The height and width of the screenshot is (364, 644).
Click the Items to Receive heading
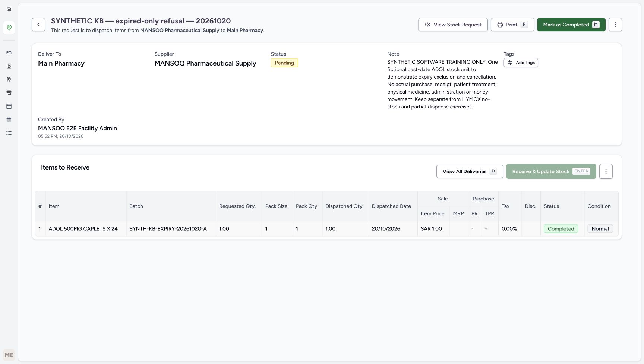click(65, 167)
